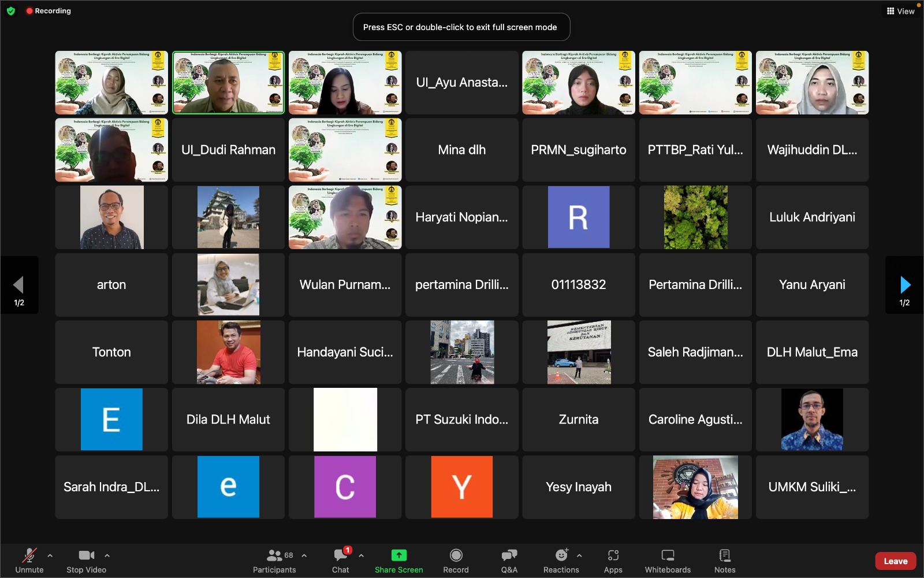Select the Luluk Andriyani participant tile

pos(812,217)
